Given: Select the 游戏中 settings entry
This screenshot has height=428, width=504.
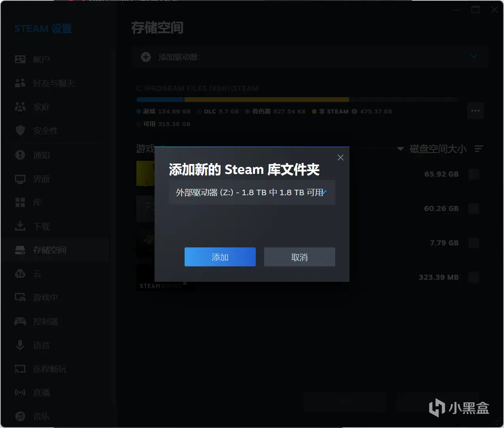Looking at the screenshot, I should pos(55,297).
